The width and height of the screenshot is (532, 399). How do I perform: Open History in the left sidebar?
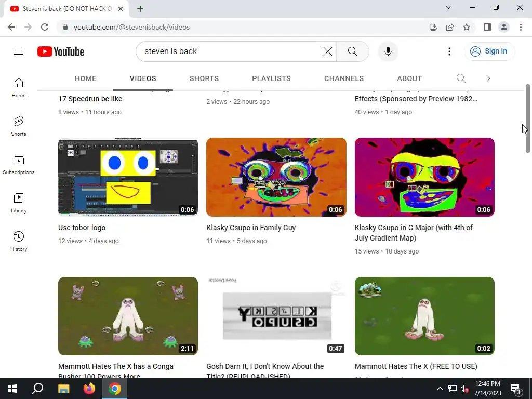tap(19, 241)
